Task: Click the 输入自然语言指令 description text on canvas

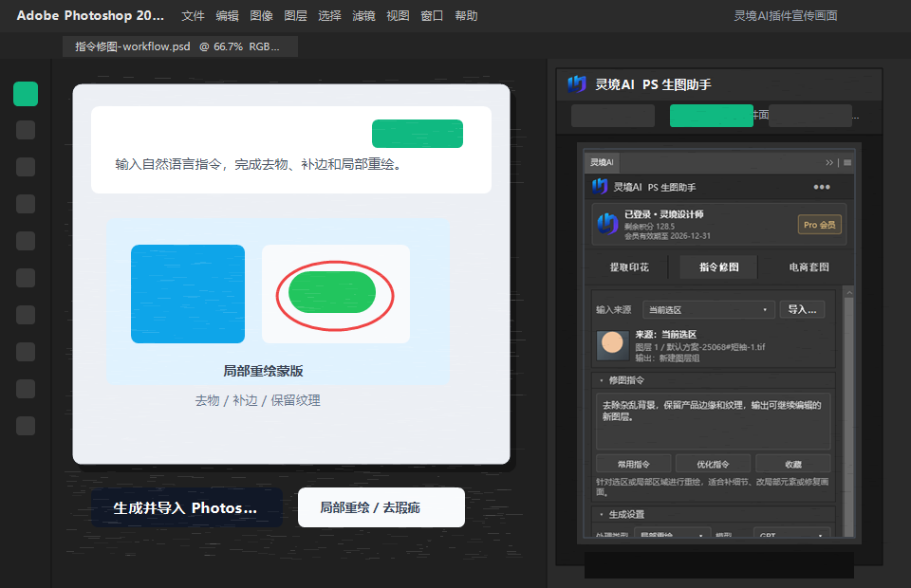Action: 258,165
